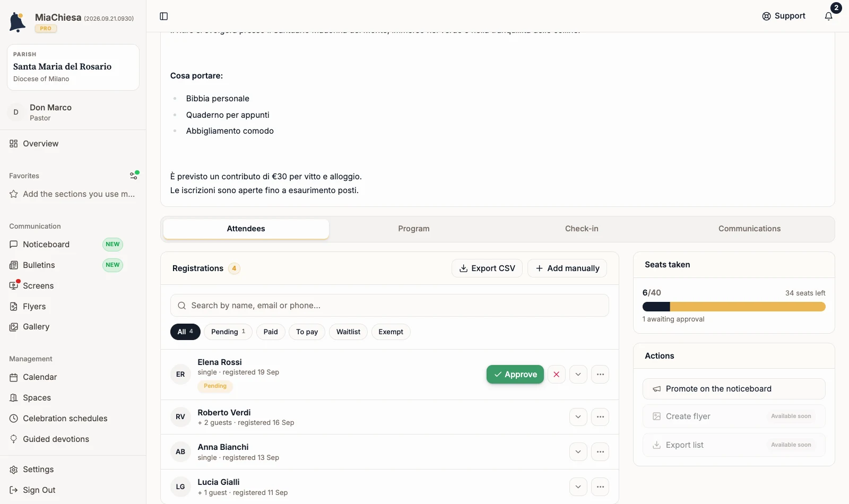Click the Screens monitor icon
849x504 pixels.
(14, 285)
